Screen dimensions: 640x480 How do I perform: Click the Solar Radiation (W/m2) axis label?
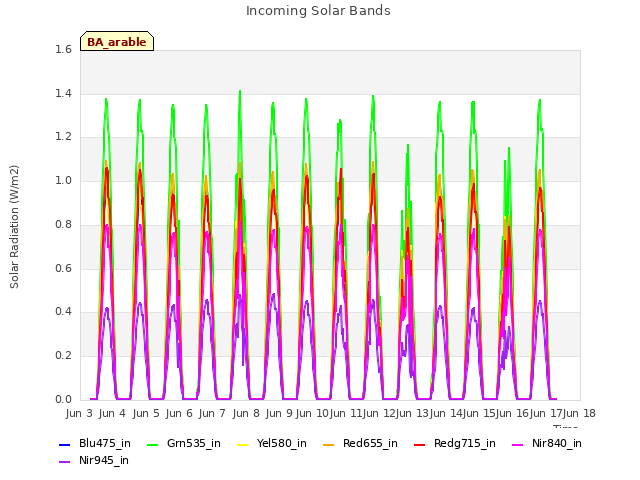(x=14, y=227)
